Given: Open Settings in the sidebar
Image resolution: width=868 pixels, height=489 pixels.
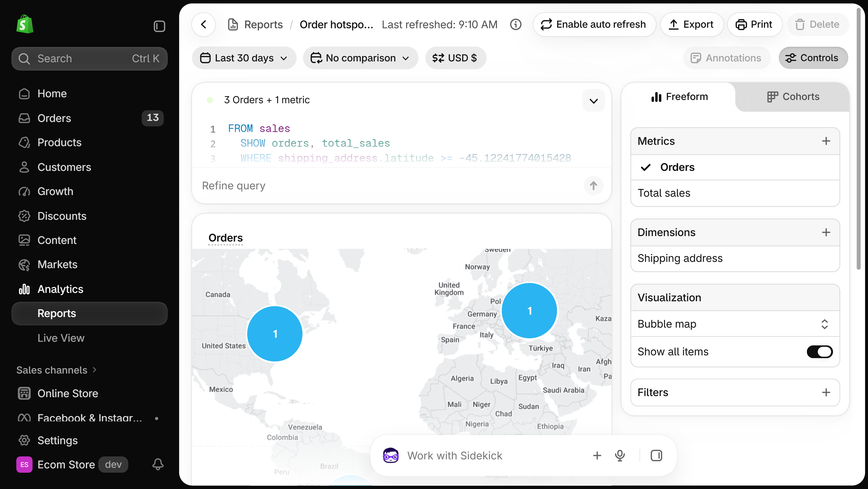Looking at the screenshot, I should pyautogui.click(x=90, y=440).
